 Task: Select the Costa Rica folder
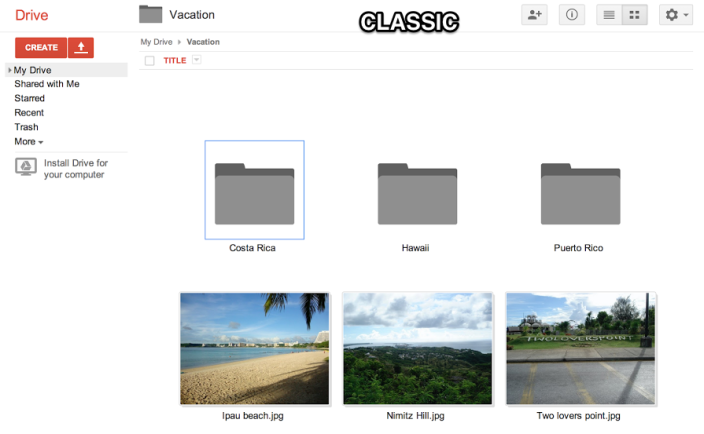(254, 193)
